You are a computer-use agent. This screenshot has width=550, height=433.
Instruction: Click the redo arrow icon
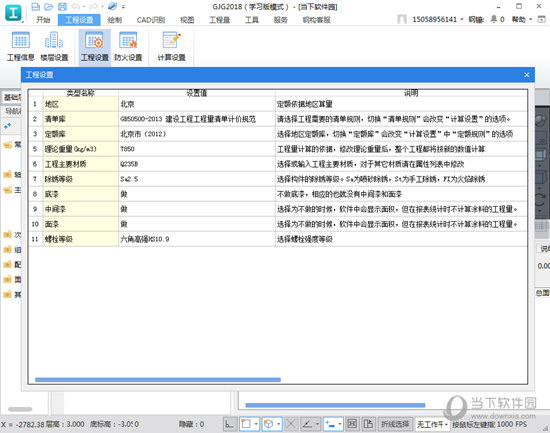94,7
